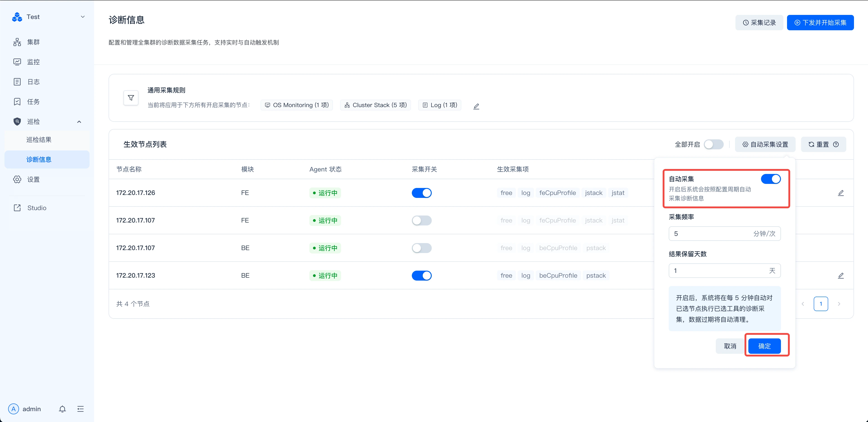Screen dimensions: 868x422
Task: Click 确定 to confirm auto-collect settings
Action: (x=765, y=346)
